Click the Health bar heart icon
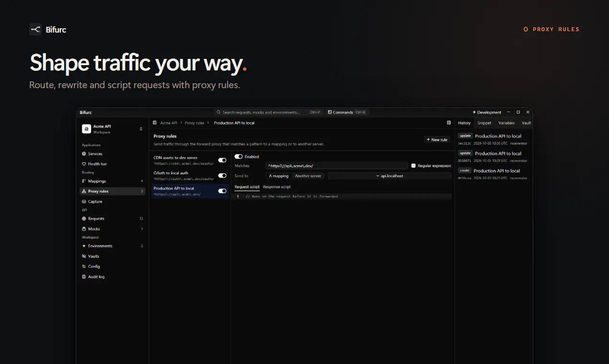This screenshot has width=609, height=364. point(84,164)
